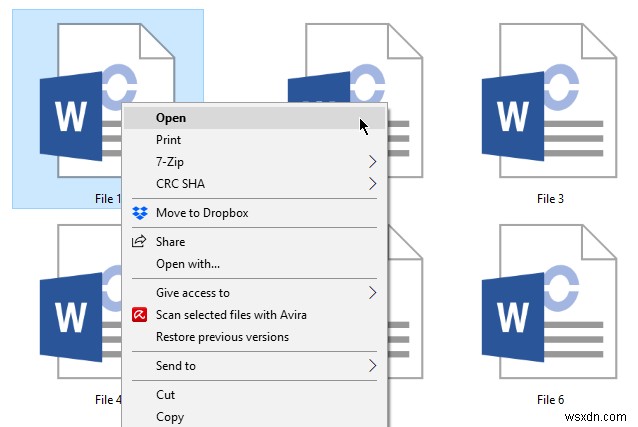Choose Print from the context menu
This screenshot has height=427, width=638.
pyautogui.click(x=255, y=140)
